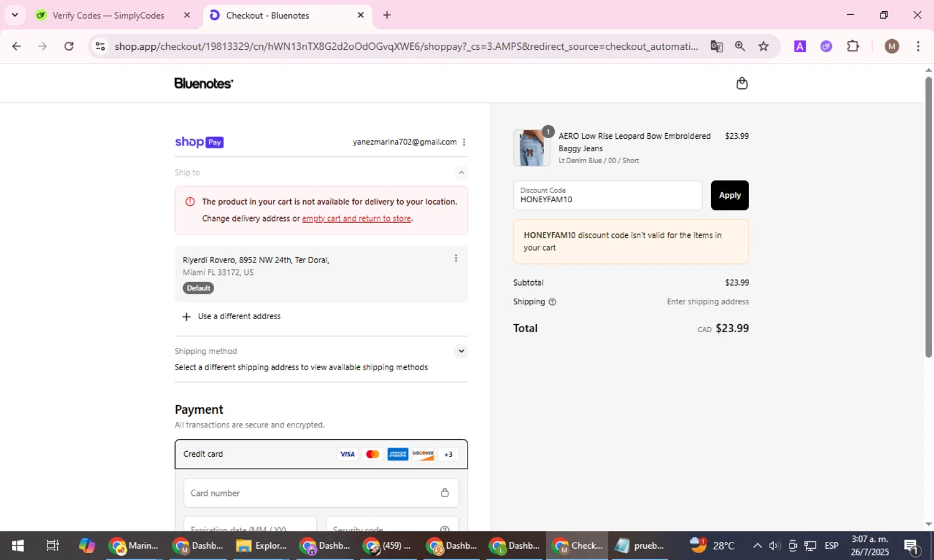The height and width of the screenshot is (560, 934).
Task: Open Task View on the taskbar
Action: pos(53,546)
